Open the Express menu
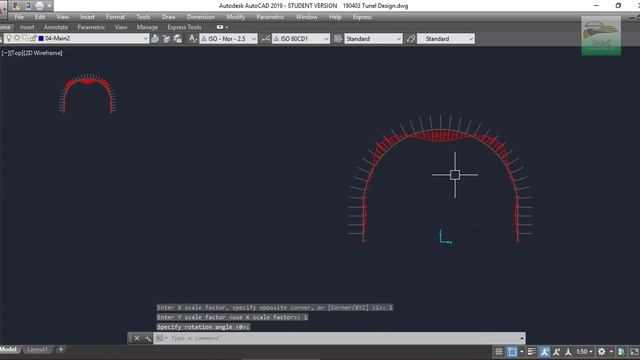The height and width of the screenshot is (360, 640). tap(362, 17)
